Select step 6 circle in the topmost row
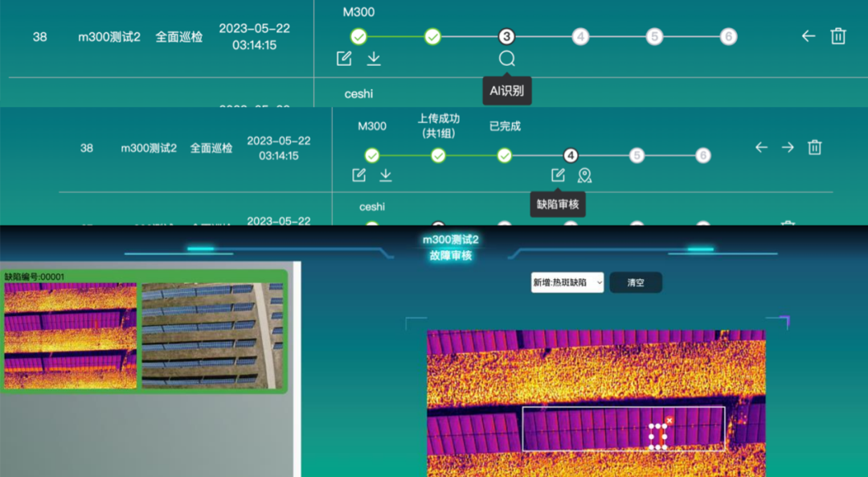868x477 pixels. coord(728,37)
